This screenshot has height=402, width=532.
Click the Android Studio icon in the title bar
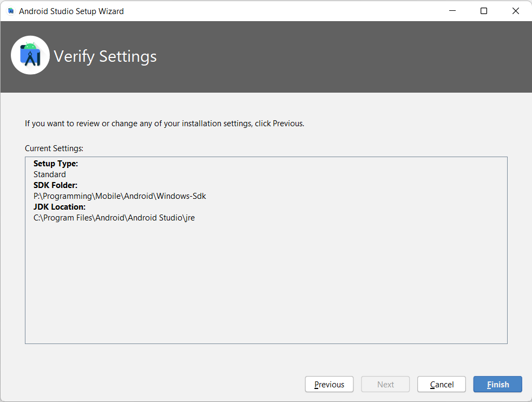point(10,10)
